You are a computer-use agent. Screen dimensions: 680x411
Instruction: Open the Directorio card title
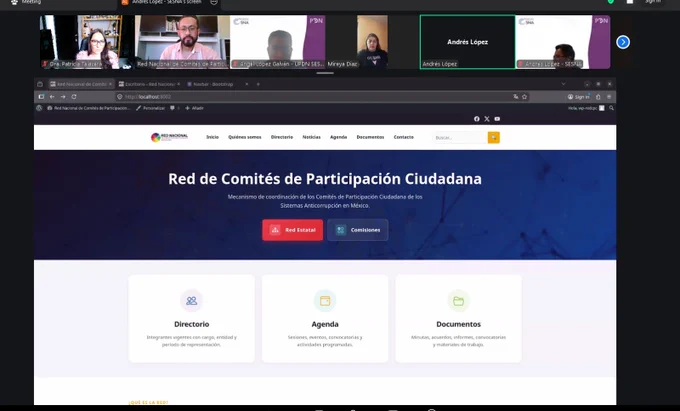point(191,324)
